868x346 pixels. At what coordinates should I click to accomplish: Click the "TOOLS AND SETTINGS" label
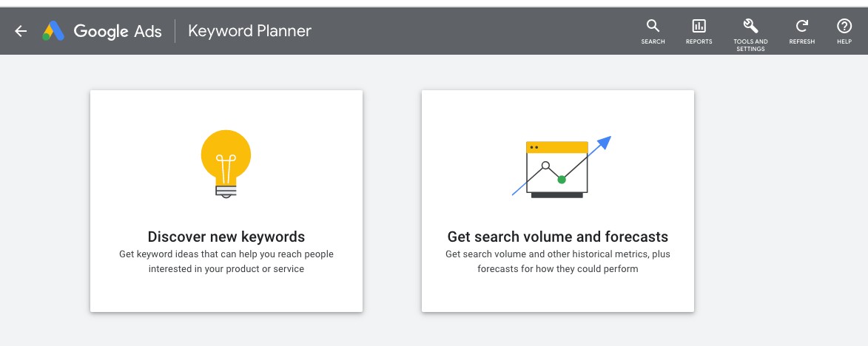point(750,45)
